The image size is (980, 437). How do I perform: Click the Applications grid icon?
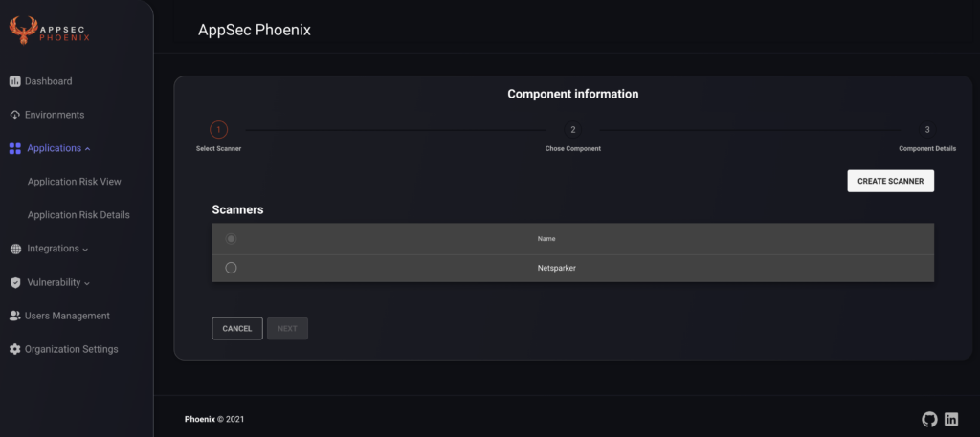pos(15,148)
